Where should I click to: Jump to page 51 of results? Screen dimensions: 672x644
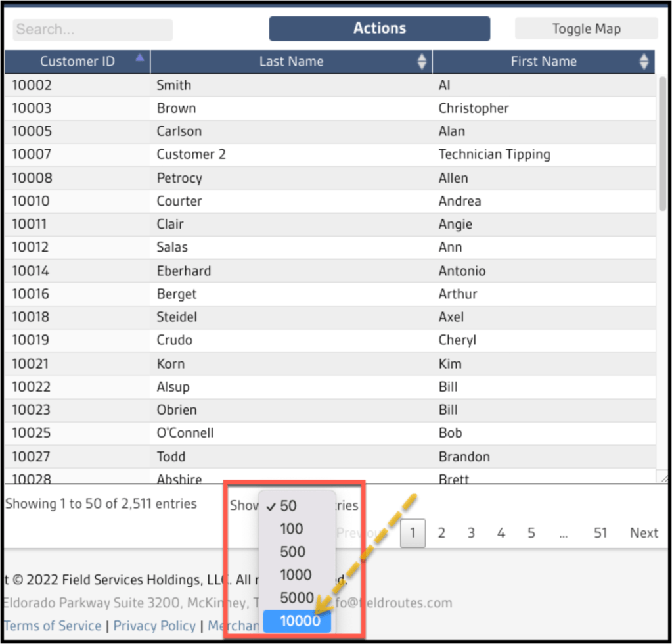pyautogui.click(x=600, y=533)
